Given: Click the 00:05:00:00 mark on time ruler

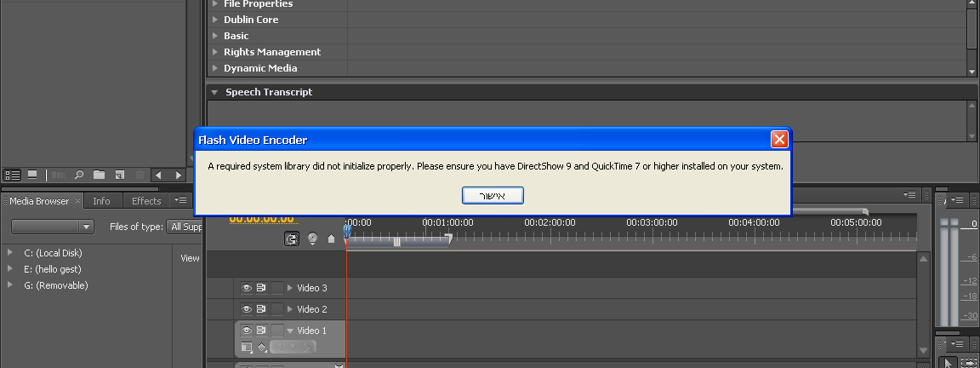Looking at the screenshot, I should point(856,222).
